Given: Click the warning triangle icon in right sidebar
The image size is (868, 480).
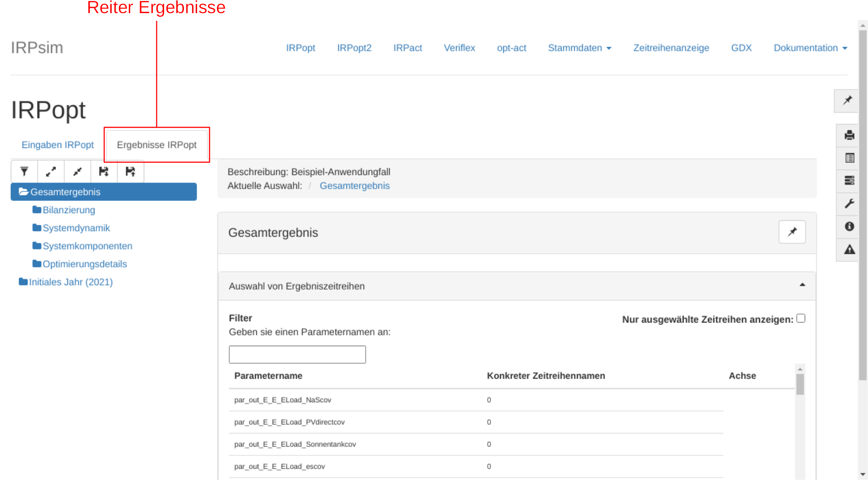Looking at the screenshot, I should coord(849,249).
